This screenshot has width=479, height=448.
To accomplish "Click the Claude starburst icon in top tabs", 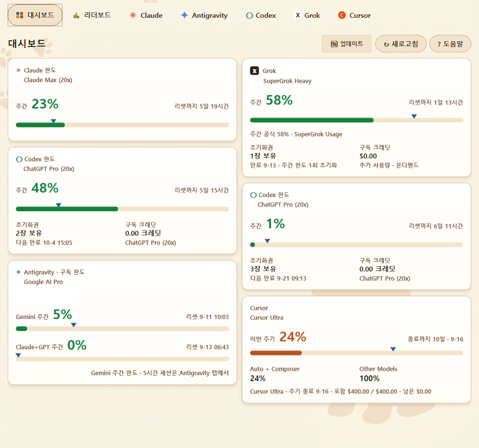I will click(x=133, y=15).
